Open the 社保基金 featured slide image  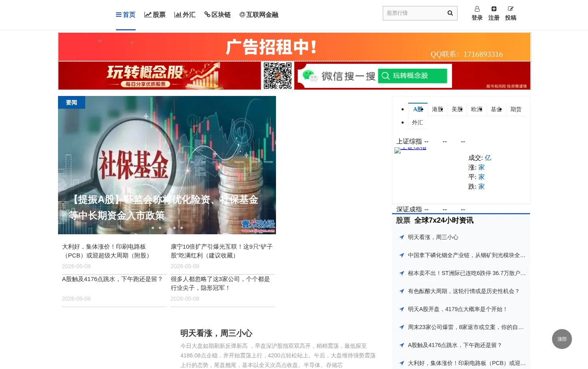(x=167, y=165)
